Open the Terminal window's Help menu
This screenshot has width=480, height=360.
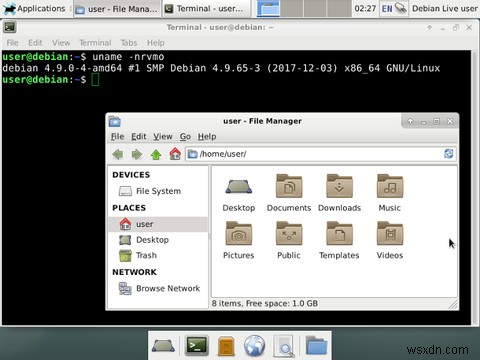tap(156, 43)
